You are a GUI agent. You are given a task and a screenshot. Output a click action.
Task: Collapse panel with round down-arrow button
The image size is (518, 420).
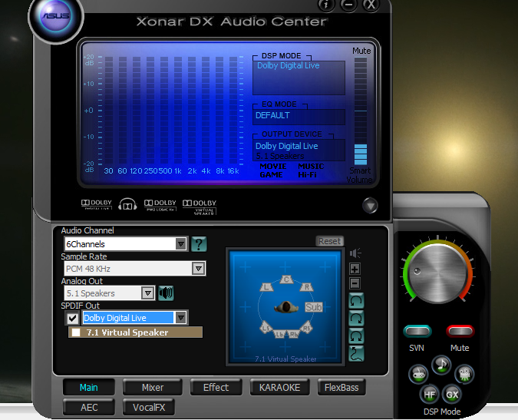tap(370, 206)
